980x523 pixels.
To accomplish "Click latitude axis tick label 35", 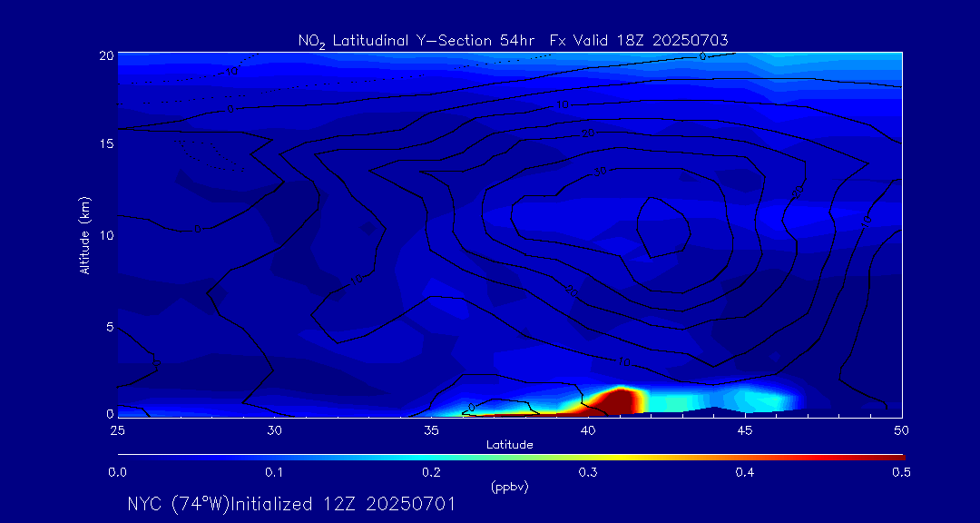I will pyautogui.click(x=431, y=430).
